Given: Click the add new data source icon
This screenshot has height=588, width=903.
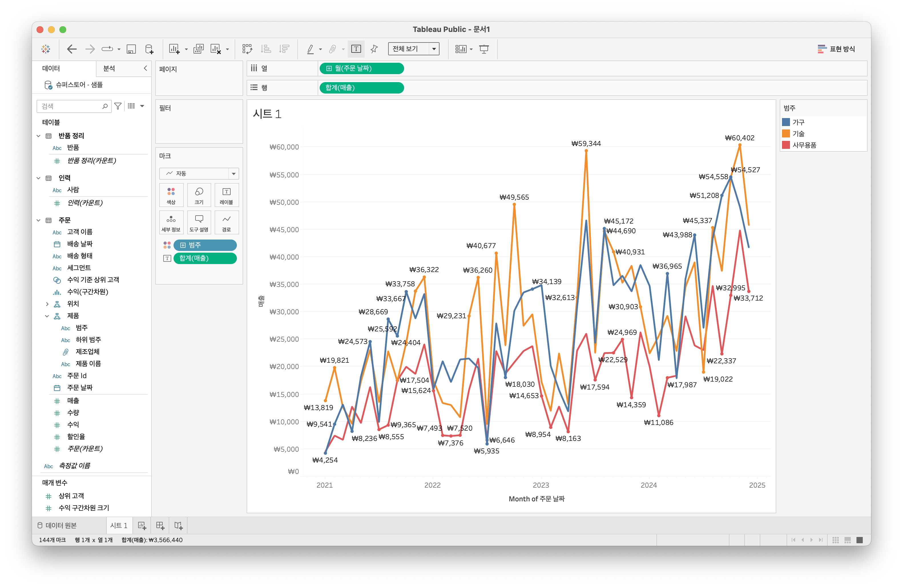Looking at the screenshot, I should pyautogui.click(x=149, y=49).
